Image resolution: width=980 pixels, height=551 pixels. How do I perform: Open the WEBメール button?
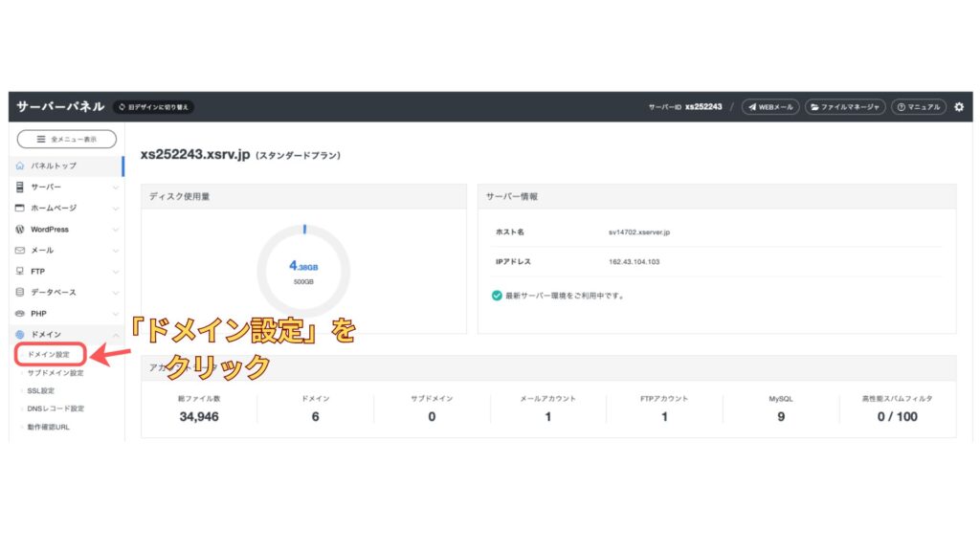click(769, 107)
